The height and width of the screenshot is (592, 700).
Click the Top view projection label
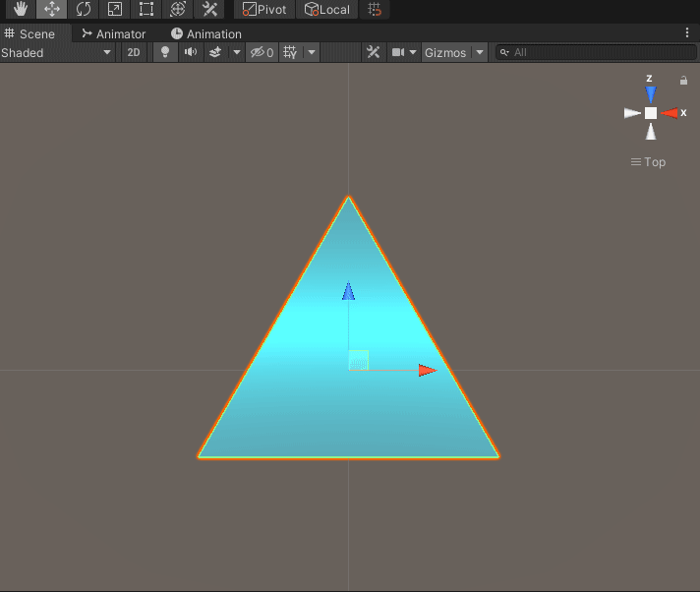(x=648, y=162)
